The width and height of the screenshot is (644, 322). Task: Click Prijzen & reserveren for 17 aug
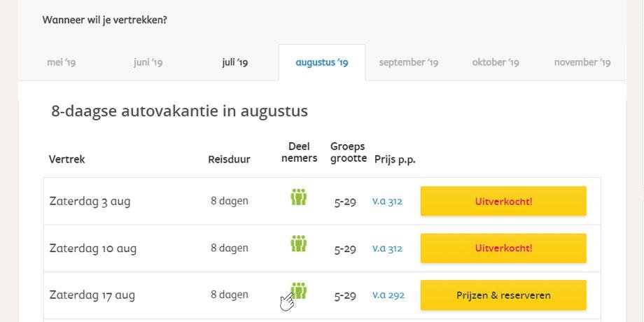pos(503,295)
